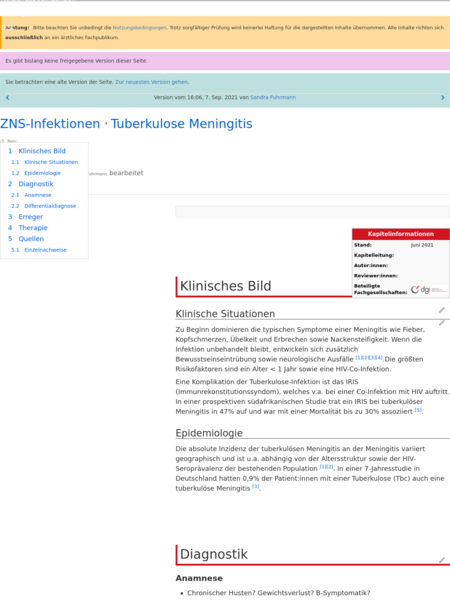450x600 pixels.
Task: Click the 'Anamnese' subheading
Action: [199, 578]
